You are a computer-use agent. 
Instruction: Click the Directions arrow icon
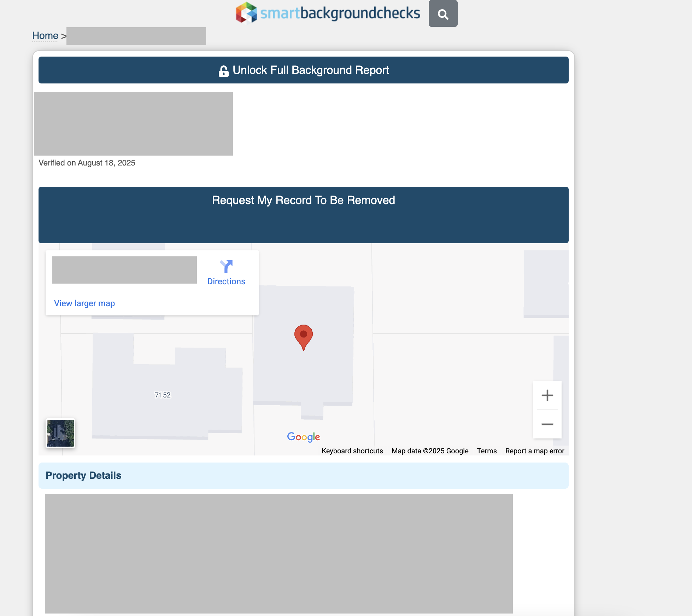point(226,266)
